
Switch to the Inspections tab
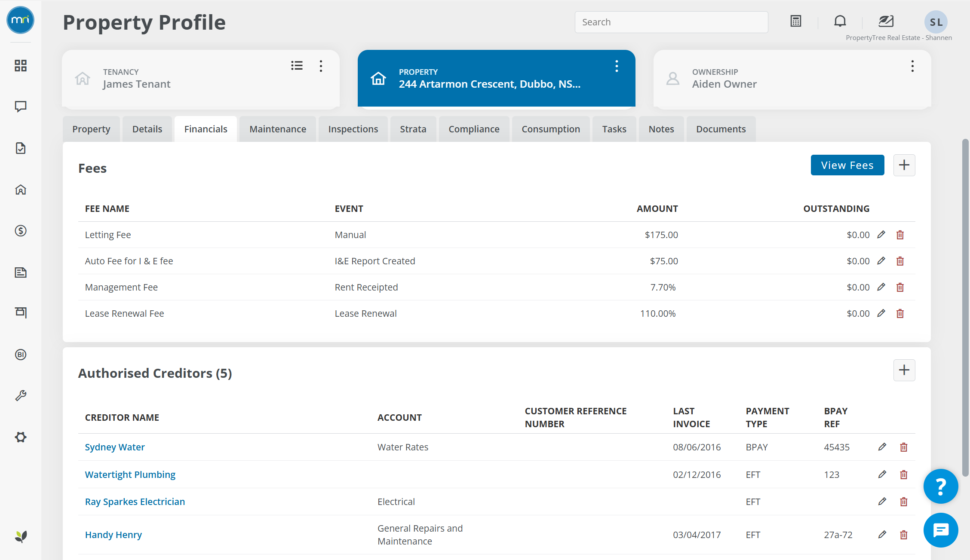[353, 129]
